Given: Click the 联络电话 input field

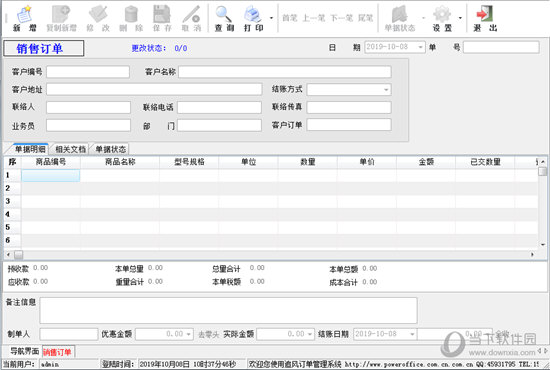Looking at the screenshot, I should pyautogui.click(x=219, y=107).
